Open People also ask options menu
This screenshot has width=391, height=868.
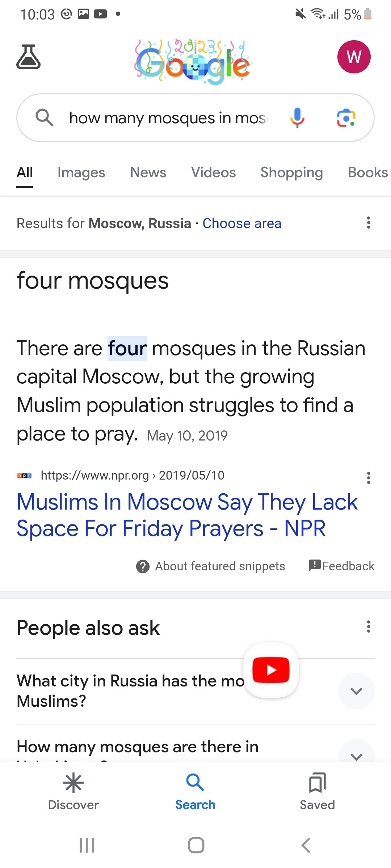point(369,627)
